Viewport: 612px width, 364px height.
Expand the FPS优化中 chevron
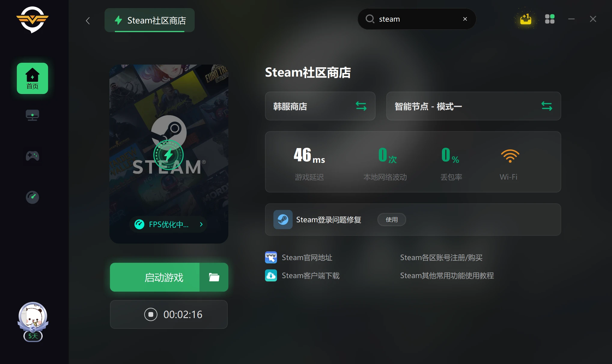201,224
